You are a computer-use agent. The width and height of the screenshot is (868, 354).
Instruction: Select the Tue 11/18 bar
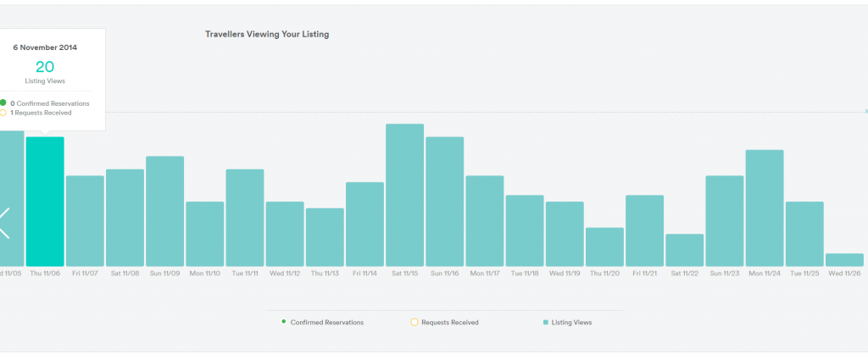525,230
